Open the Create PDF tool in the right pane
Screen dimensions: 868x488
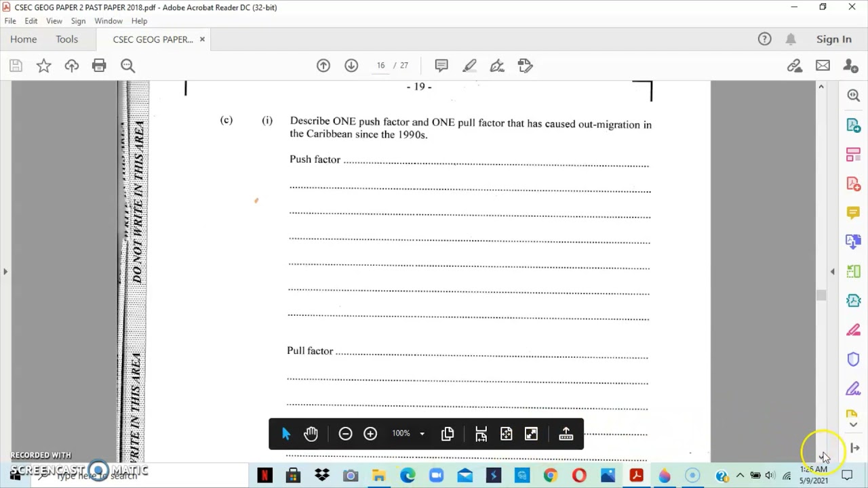(854, 184)
